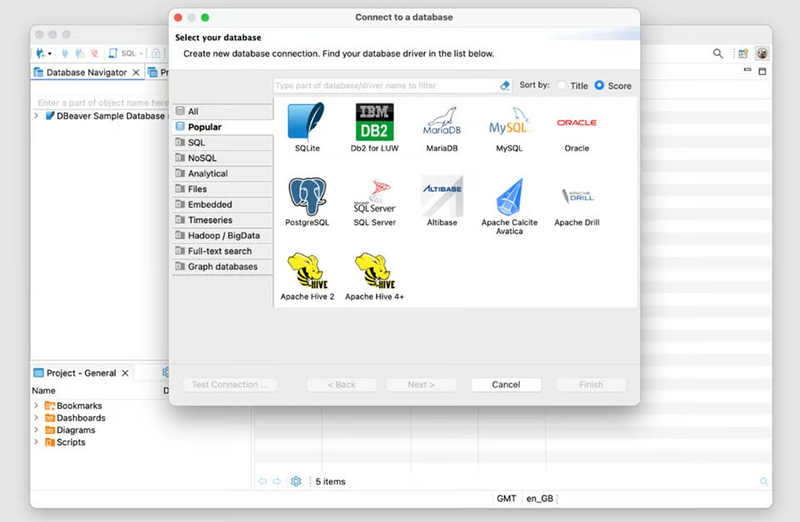Show Embedded databases category
800x522 pixels.
click(x=223, y=204)
